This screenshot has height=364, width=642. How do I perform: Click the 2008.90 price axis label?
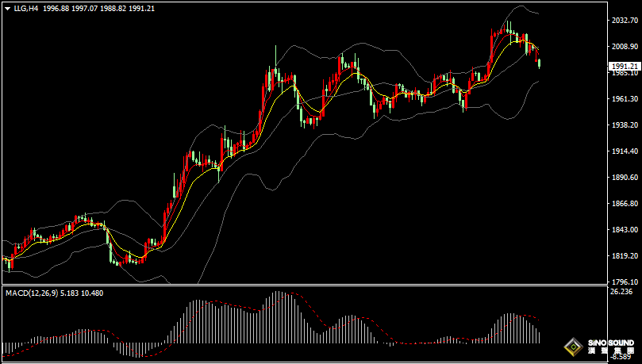click(x=624, y=47)
